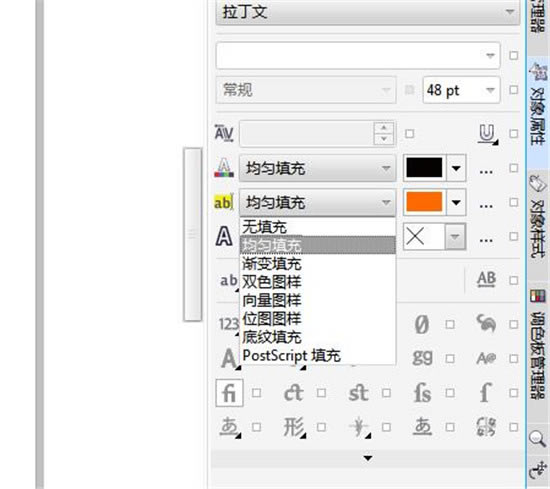The height and width of the screenshot is (489, 550).
Task: Toggle checkbox at end of outline row
Action: (514, 236)
